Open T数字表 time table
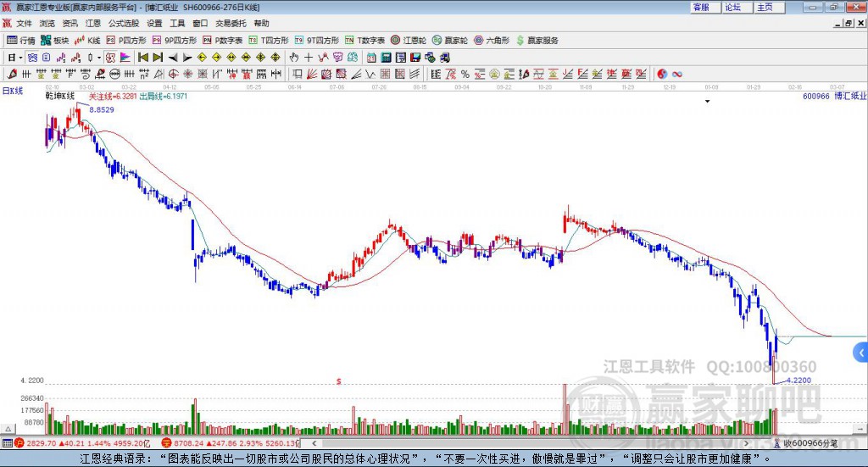Image resolution: width=868 pixels, height=467 pixels. click(364, 41)
